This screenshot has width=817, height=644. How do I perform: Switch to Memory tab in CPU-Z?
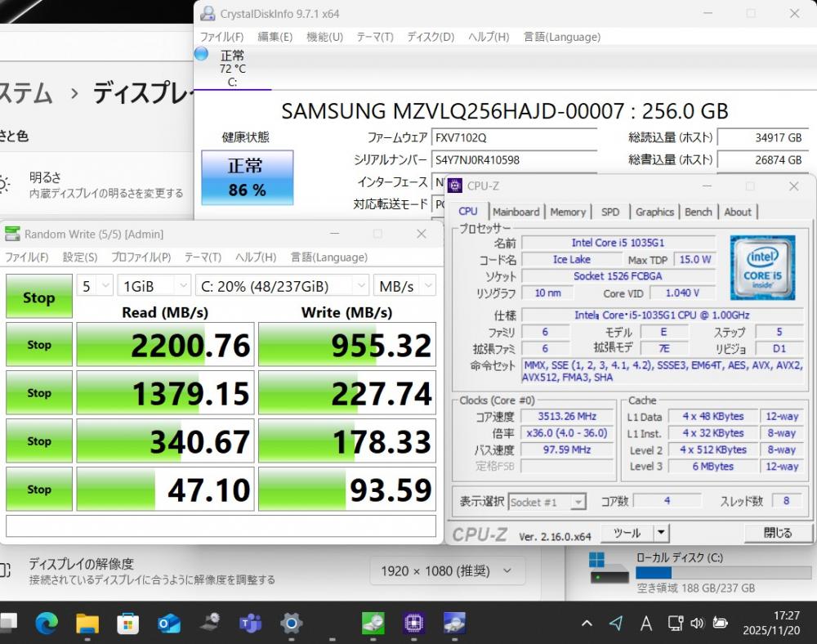coord(568,212)
